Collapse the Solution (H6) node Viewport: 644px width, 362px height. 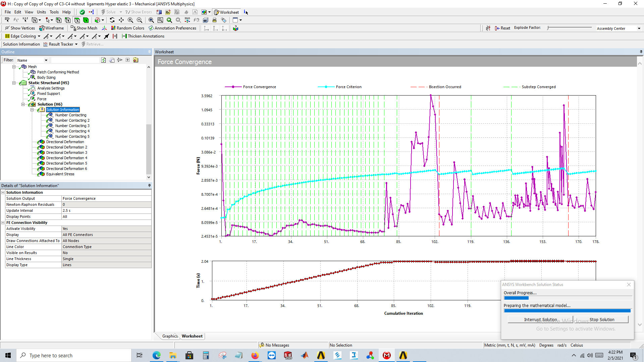[23, 104]
